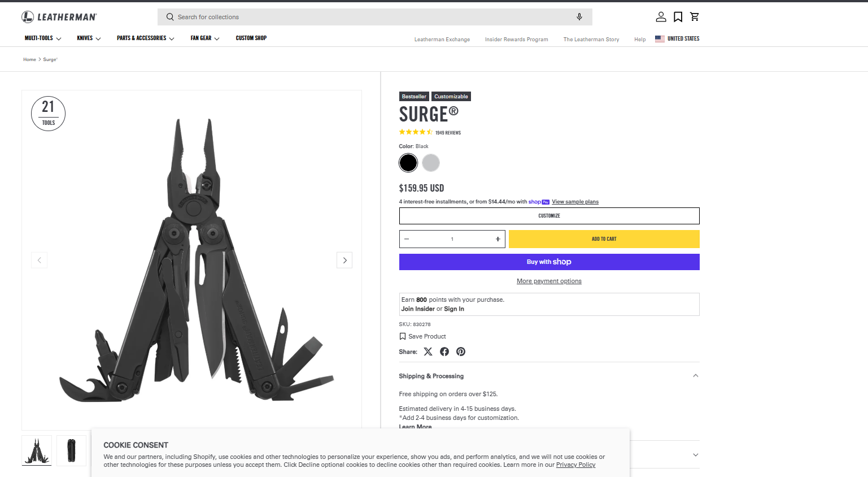
Task: Select the Black color swatch
Action: click(x=408, y=163)
